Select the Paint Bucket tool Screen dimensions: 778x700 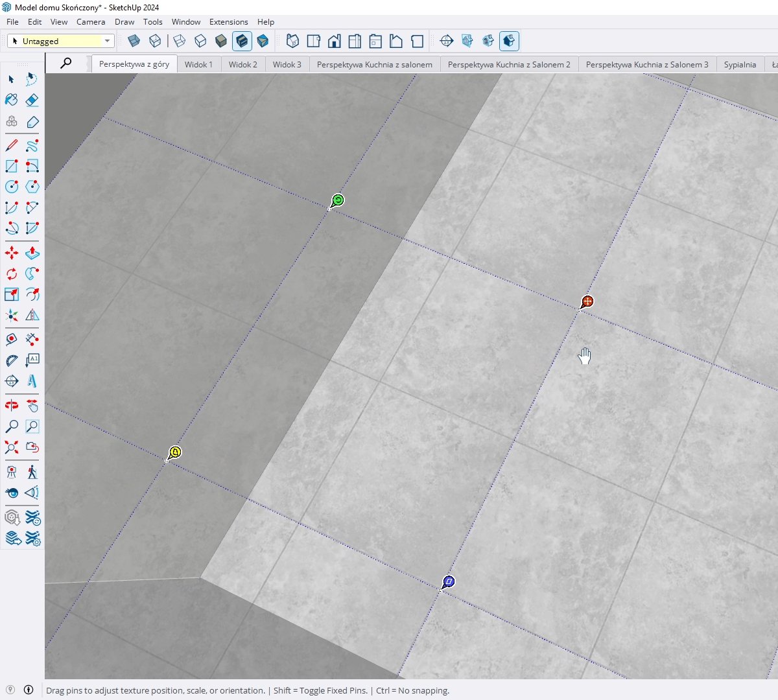pyautogui.click(x=10, y=100)
